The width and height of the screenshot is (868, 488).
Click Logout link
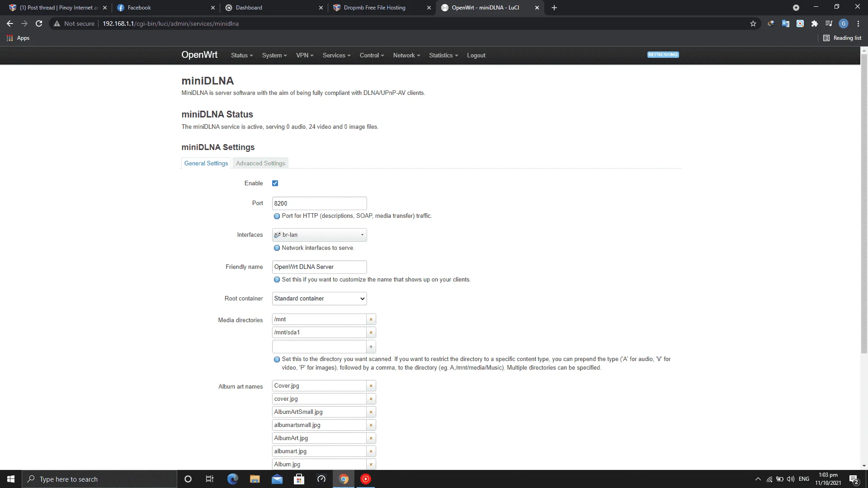pos(476,55)
